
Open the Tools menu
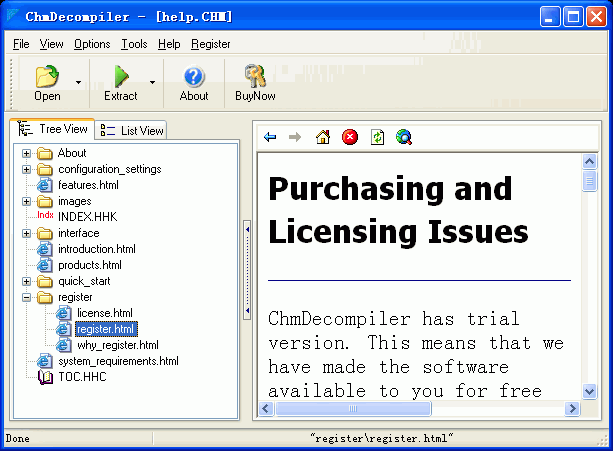click(x=134, y=44)
